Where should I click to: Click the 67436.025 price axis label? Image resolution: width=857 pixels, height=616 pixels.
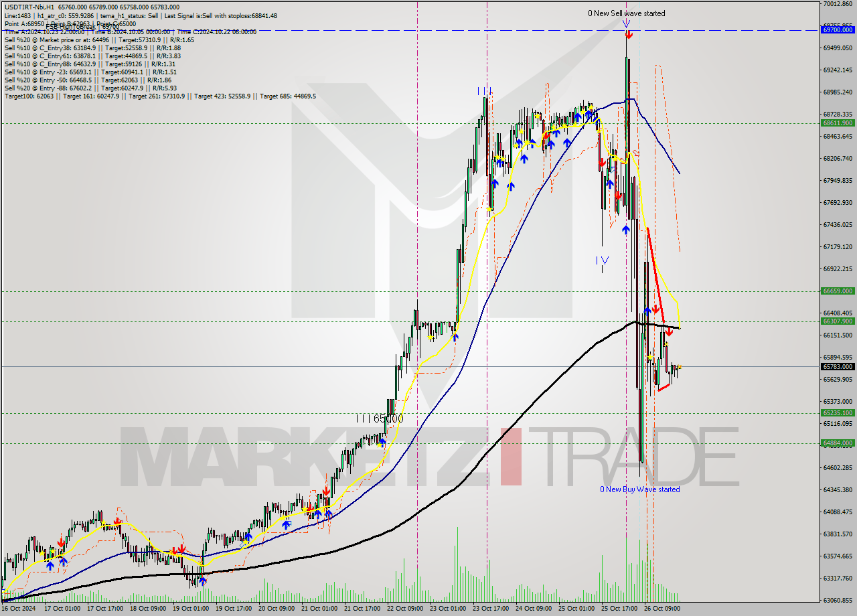pos(838,225)
